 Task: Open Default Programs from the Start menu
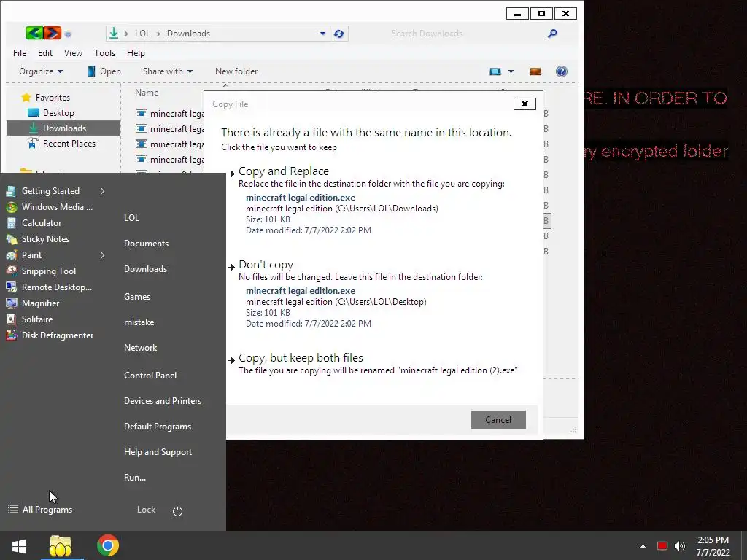(158, 427)
